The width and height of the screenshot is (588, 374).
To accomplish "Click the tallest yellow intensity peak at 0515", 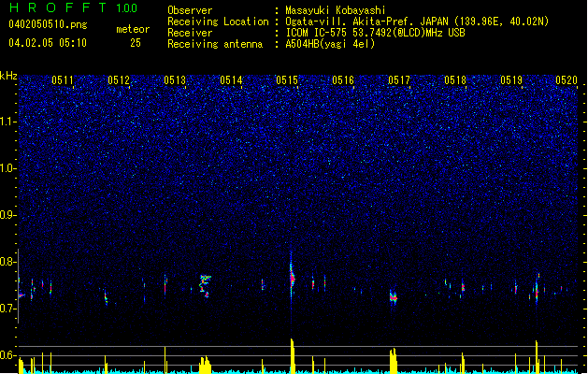I will coord(292,355).
